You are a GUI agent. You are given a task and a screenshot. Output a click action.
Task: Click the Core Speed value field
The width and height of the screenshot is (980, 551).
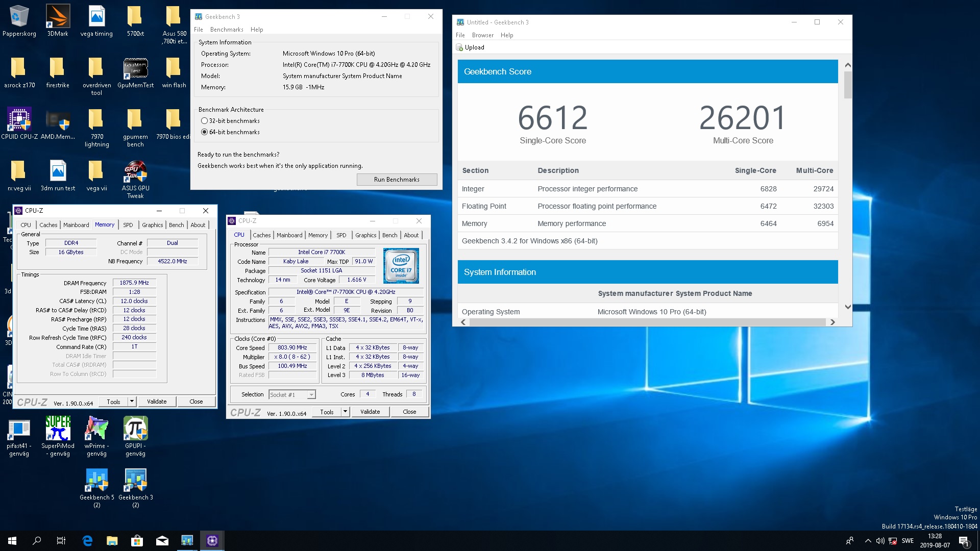[292, 347]
